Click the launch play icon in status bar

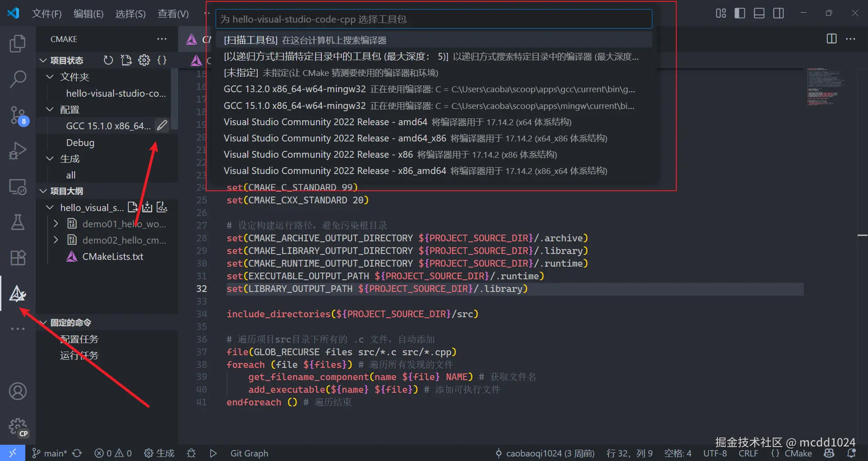pyautogui.click(x=213, y=453)
